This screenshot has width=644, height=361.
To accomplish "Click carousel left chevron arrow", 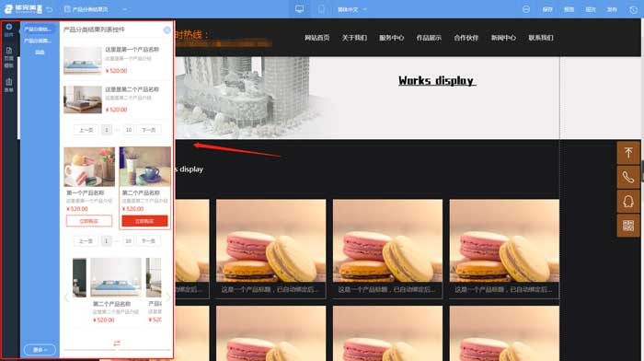I will (66, 297).
